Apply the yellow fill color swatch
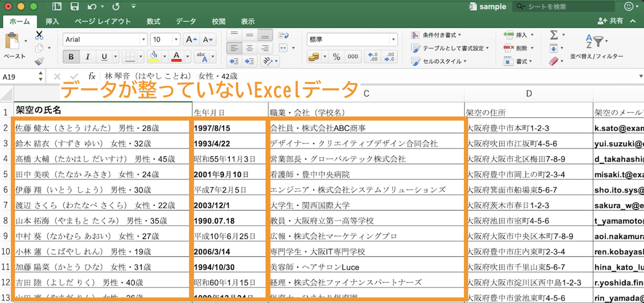Image resolution: width=644 pixels, height=303 pixels. 153,56
